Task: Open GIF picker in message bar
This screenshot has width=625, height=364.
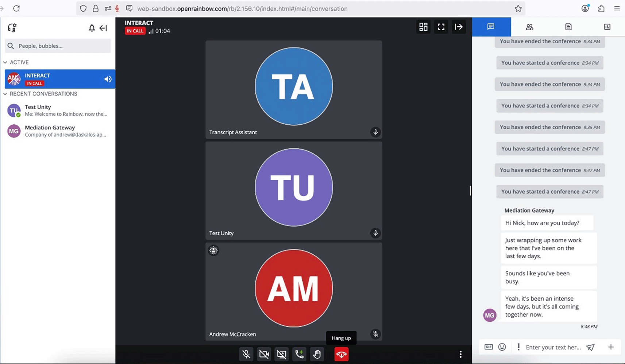Action: pos(489,347)
